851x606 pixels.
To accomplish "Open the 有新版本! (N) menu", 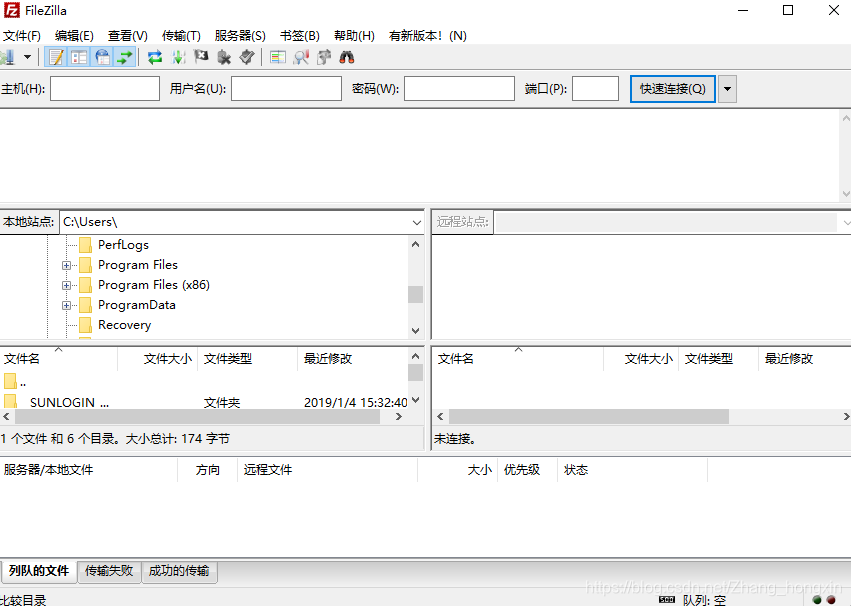I will pos(428,36).
